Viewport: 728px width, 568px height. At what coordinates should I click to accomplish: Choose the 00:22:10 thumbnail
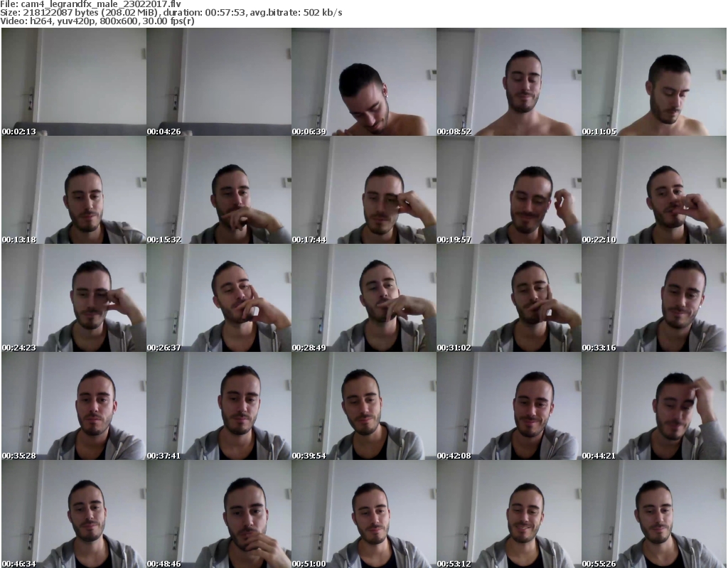[654, 190]
